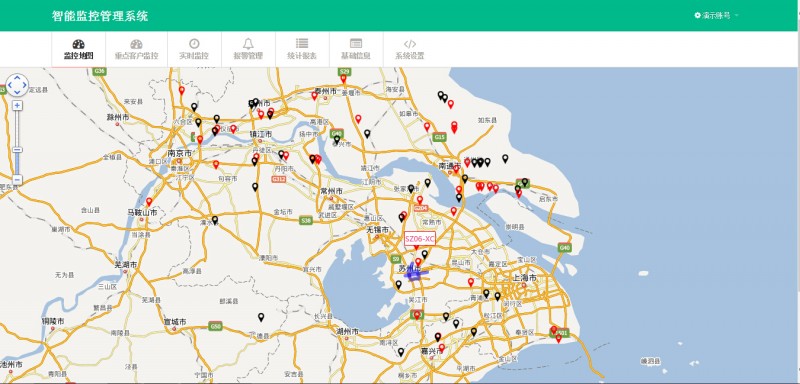Expand the 演示账号 account dropdown
The height and width of the screenshot is (384, 800).
coord(716,15)
